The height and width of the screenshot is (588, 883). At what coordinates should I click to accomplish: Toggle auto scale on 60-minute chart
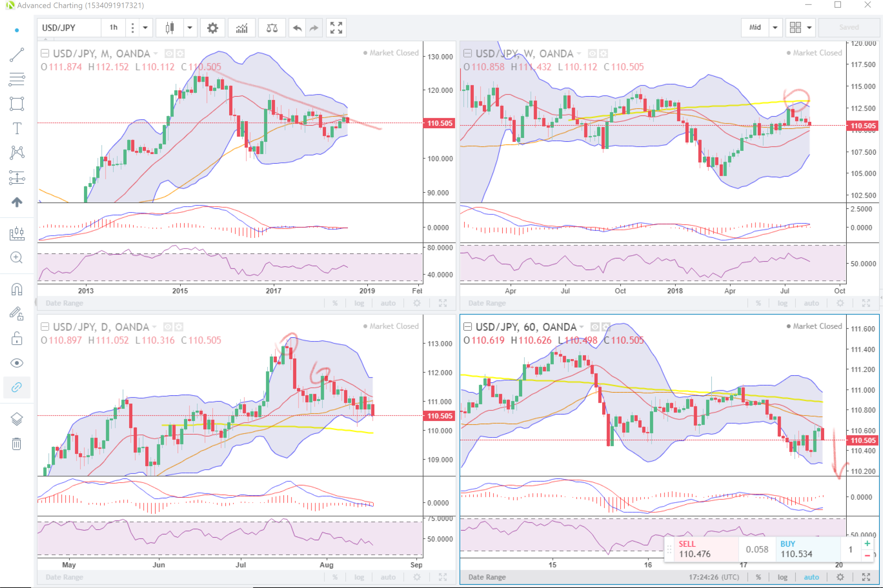coord(811,577)
